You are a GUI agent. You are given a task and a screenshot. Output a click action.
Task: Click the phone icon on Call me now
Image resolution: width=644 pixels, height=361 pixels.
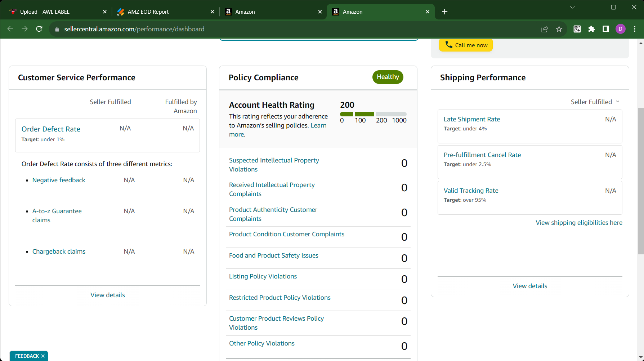coord(449,45)
